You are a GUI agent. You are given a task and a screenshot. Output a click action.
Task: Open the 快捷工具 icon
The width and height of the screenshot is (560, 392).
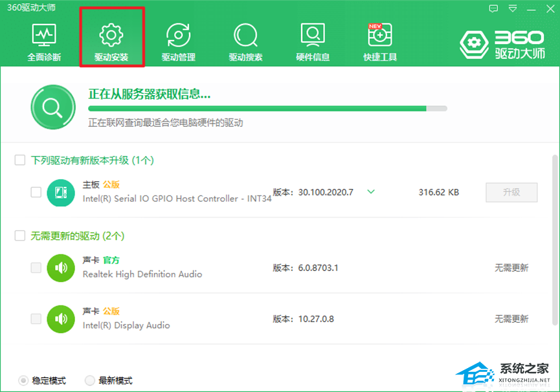coord(380,36)
